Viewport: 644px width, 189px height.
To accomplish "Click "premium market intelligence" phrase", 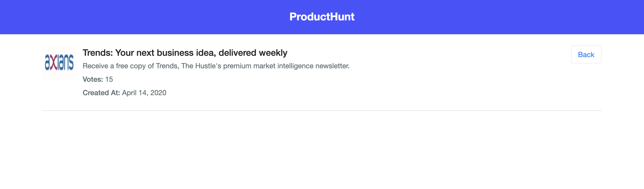I will coord(268,66).
